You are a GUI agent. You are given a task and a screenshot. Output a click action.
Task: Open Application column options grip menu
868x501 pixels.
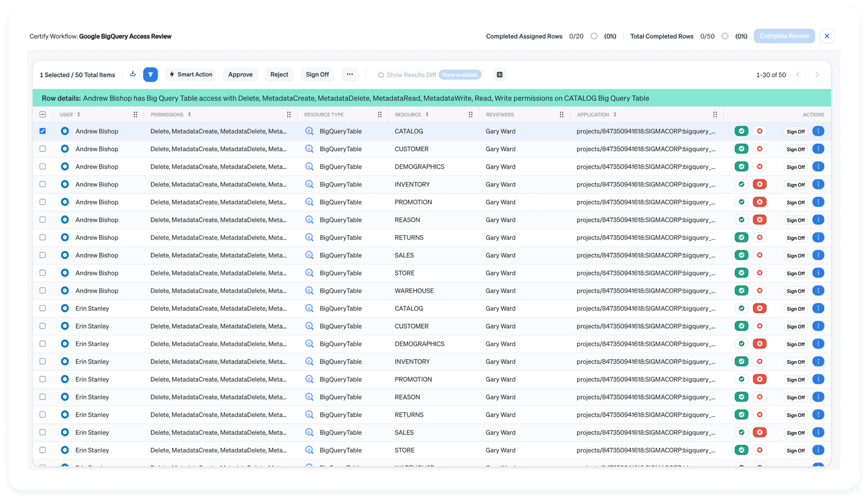715,114
